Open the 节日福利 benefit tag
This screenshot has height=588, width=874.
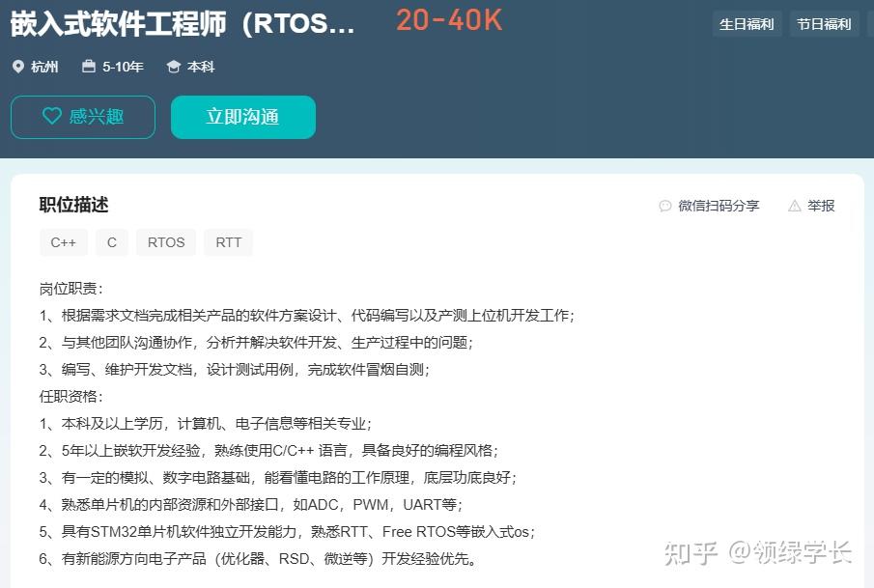click(825, 23)
